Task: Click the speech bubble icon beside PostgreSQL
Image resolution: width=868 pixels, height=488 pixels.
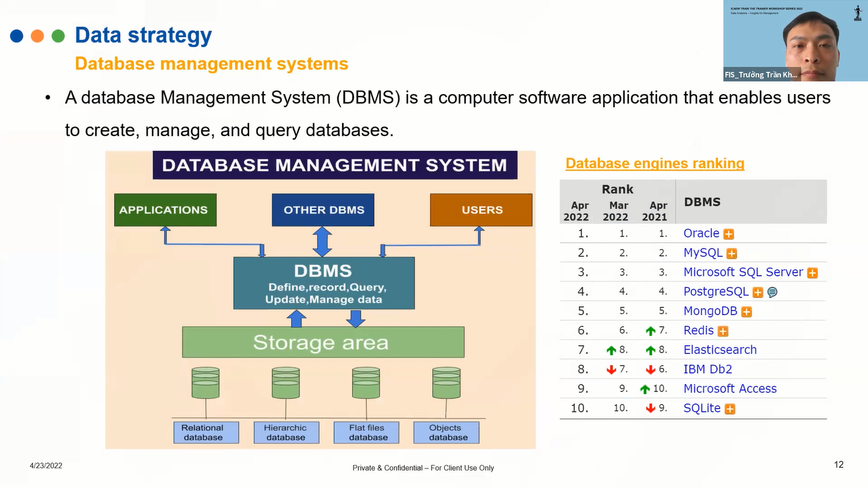Action: [x=773, y=292]
